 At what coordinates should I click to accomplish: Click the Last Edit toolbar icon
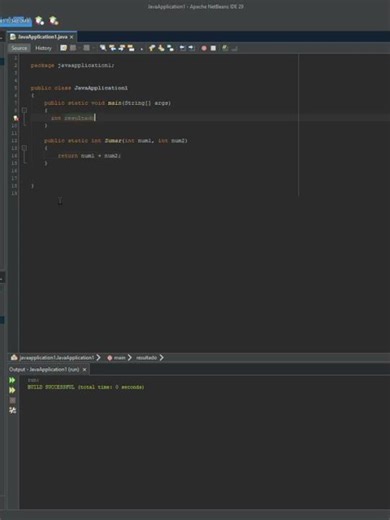63,48
